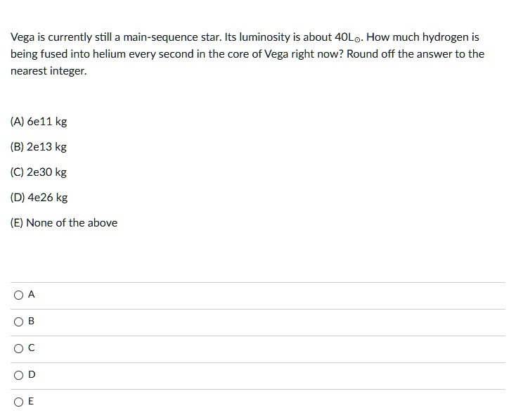
Task: Click the '(D) 4e26 kg' answer text
Action: tap(39, 198)
